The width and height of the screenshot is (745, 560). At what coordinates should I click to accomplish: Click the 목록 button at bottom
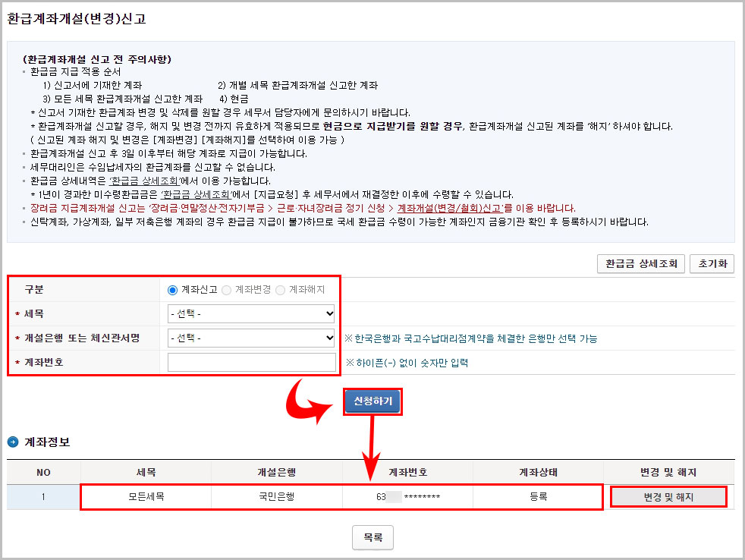click(372, 537)
